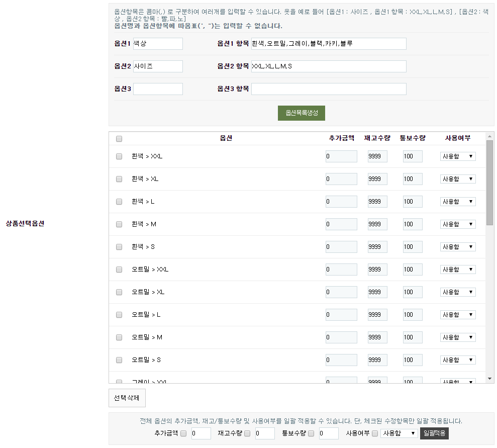Click the scroll down arrow of option list
The height and width of the screenshot is (448, 497).
coord(490,379)
